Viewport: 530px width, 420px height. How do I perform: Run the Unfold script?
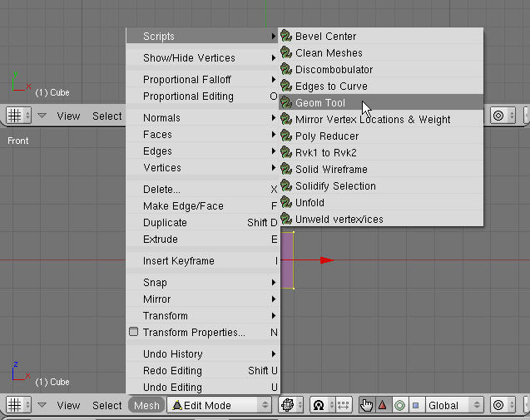(x=381, y=202)
